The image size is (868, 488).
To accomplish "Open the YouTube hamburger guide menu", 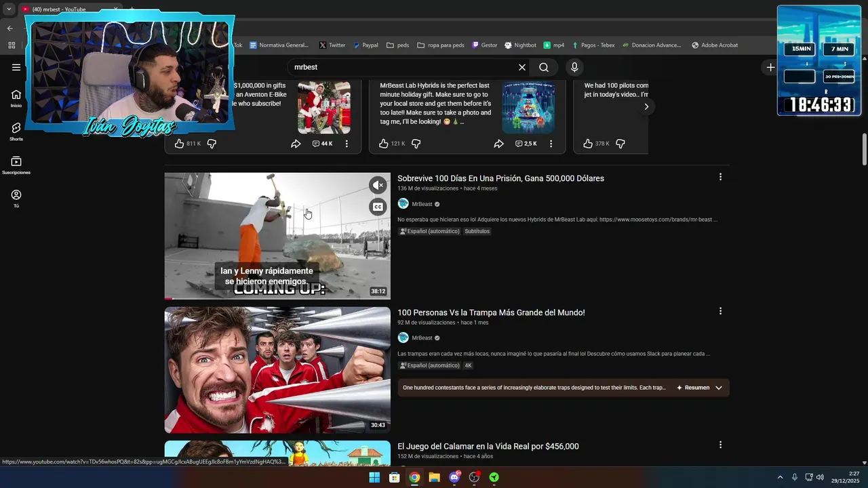I will point(16,67).
